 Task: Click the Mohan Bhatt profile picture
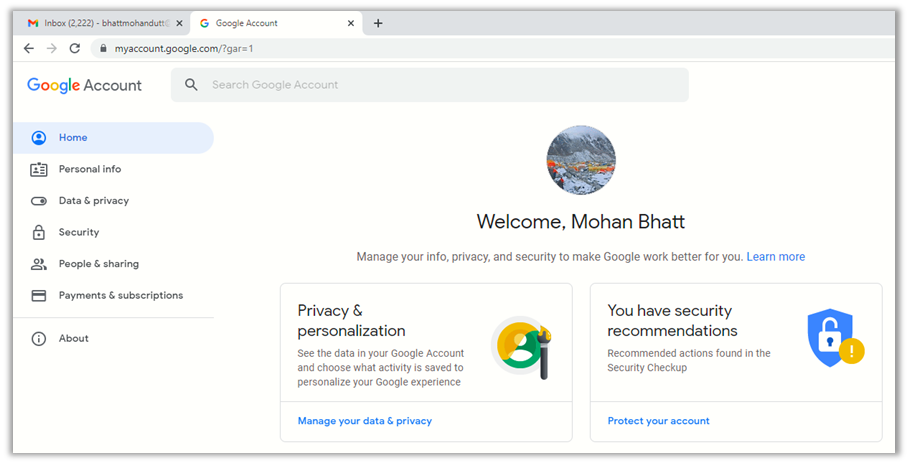581,160
